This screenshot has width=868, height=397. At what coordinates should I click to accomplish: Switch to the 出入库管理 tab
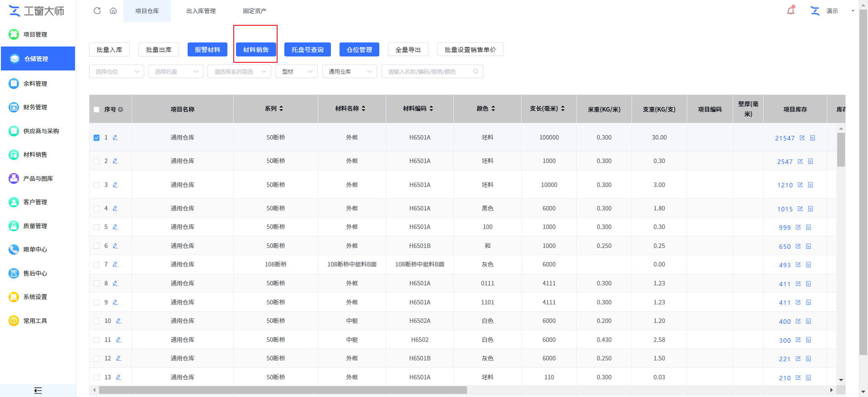click(201, 11)
